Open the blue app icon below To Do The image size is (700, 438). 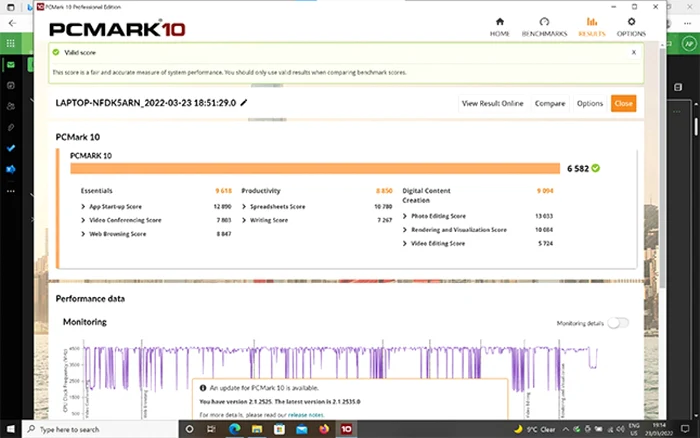point(11,169)
